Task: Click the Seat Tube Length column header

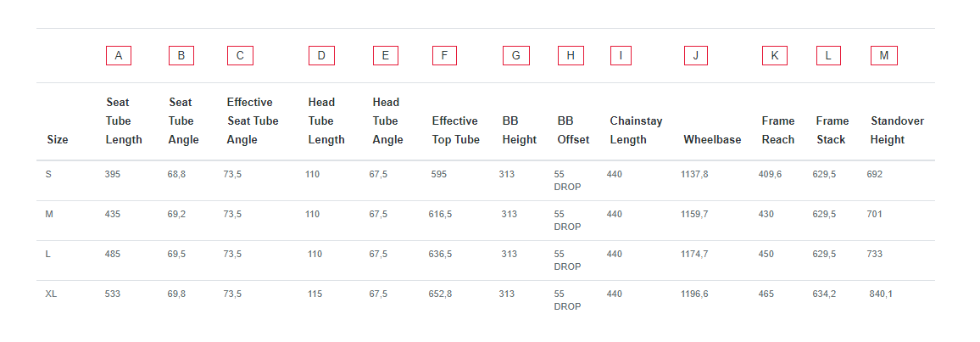Action: (124, 121)
